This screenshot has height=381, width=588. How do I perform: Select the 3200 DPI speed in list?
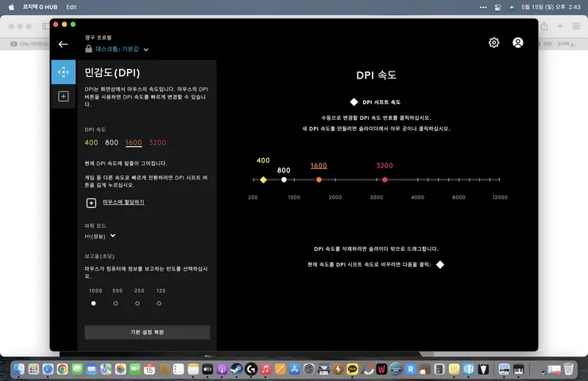click(x=157, y=142)
